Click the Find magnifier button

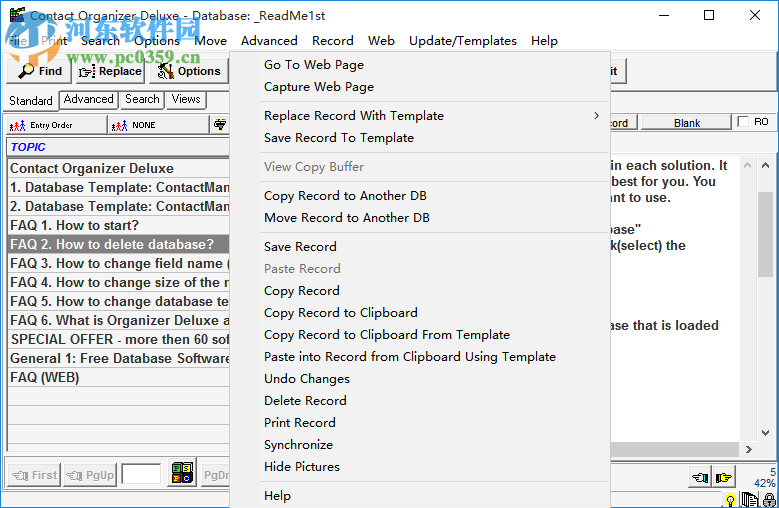pos(40,71)
